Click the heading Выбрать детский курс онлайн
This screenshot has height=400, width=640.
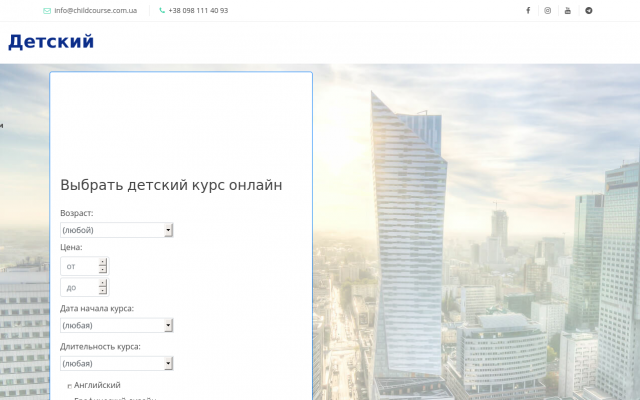(171, 185)
